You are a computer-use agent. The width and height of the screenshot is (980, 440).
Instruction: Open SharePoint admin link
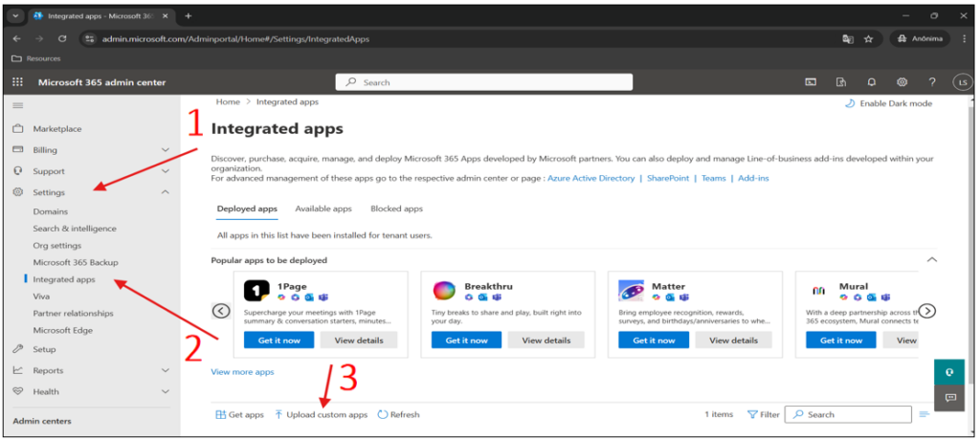[x=668, y=178]
